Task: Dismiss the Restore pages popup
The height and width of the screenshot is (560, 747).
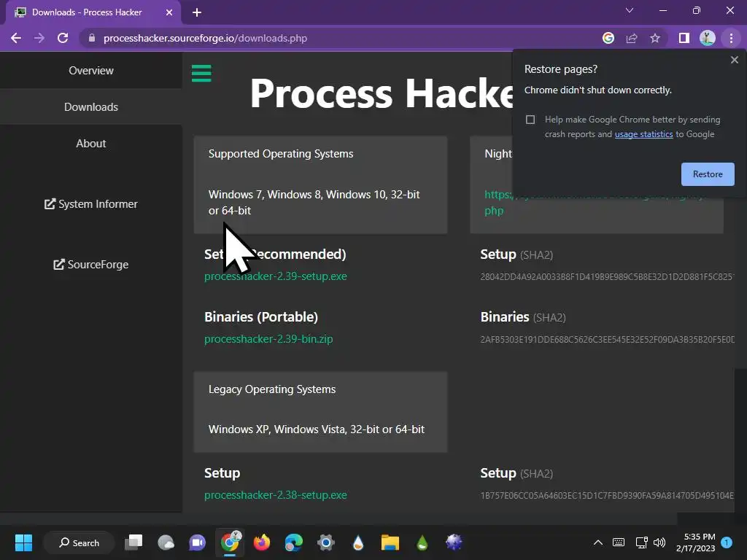Action: point(734,60)
